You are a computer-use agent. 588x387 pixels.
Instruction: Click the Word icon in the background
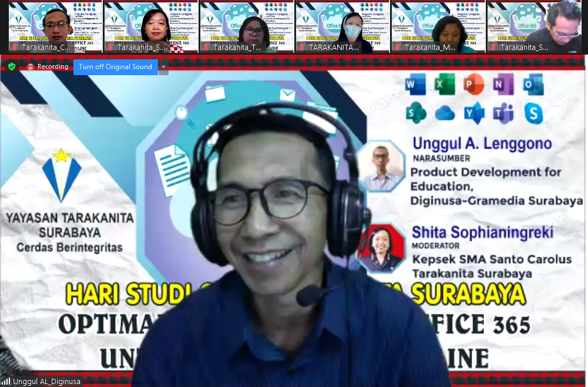coord(415,84)
